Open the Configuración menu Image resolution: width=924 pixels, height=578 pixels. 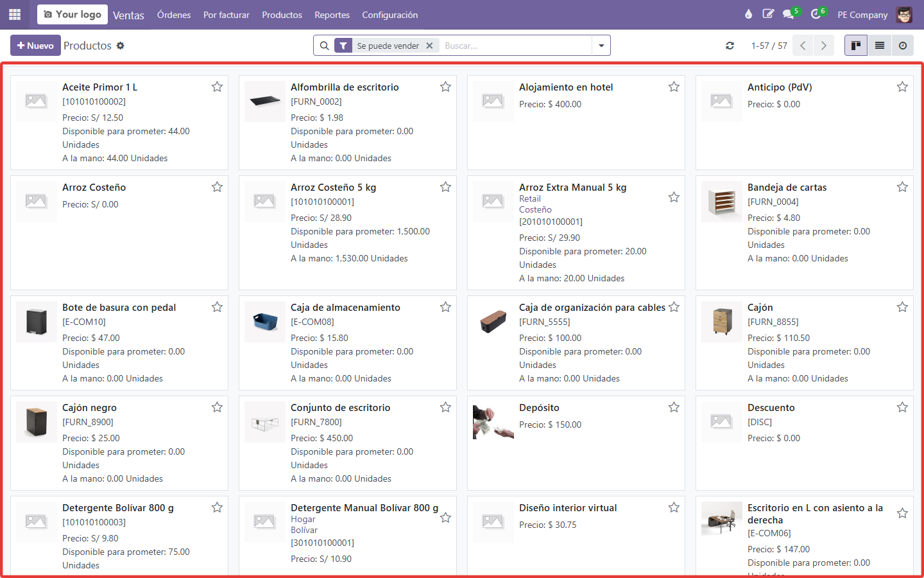click(x=389, y=15)
